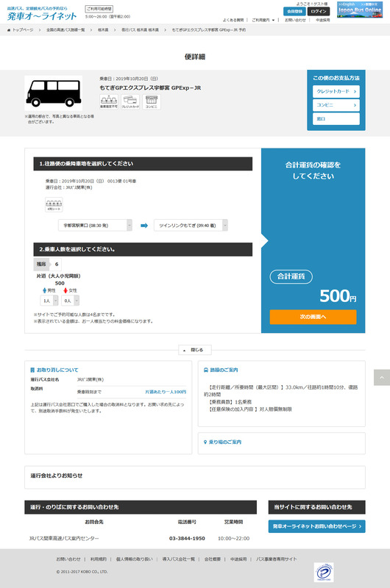Click the 座席指定不可 seat icon

(x=108, y=101)
